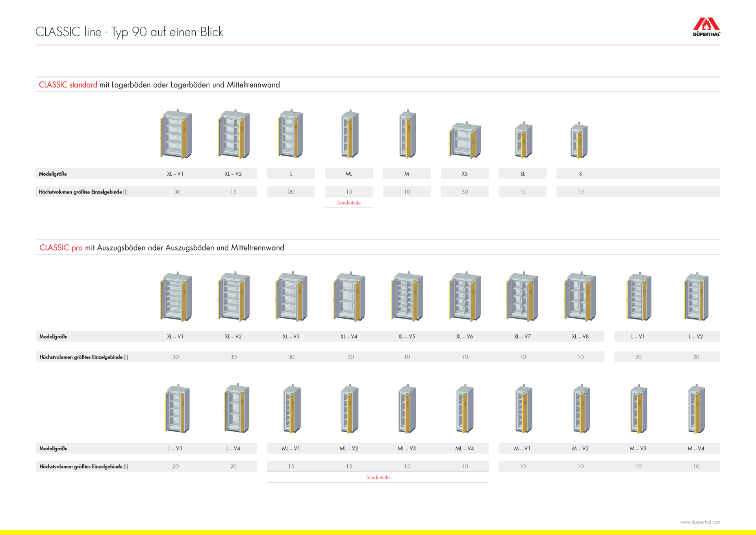The image size is (756, 535).
Task: Select the CLASSIC standard XL – V1 cabinet image
Action: [176, 134]
